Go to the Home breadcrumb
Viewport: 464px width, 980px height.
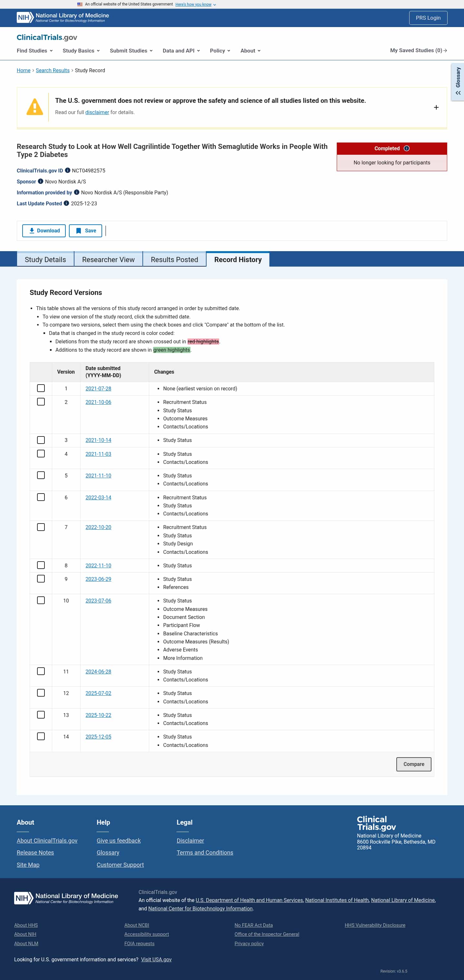[24, 70]
